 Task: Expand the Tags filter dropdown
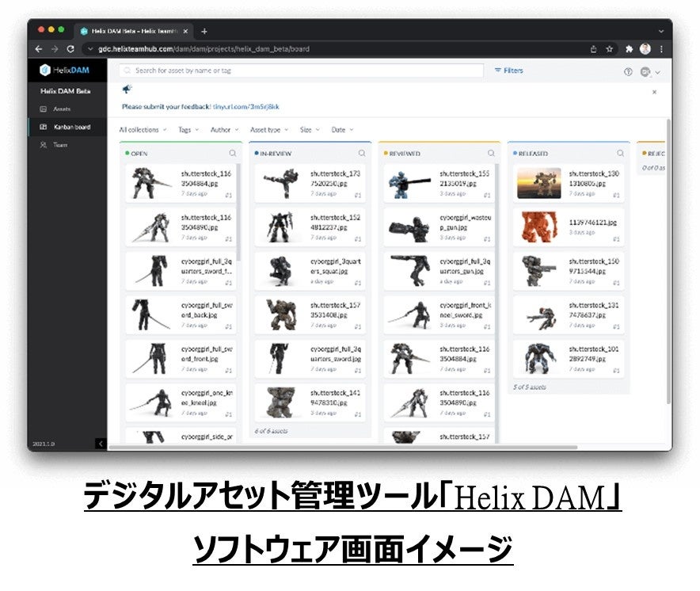pyautogui.click(x=188, y=130)
